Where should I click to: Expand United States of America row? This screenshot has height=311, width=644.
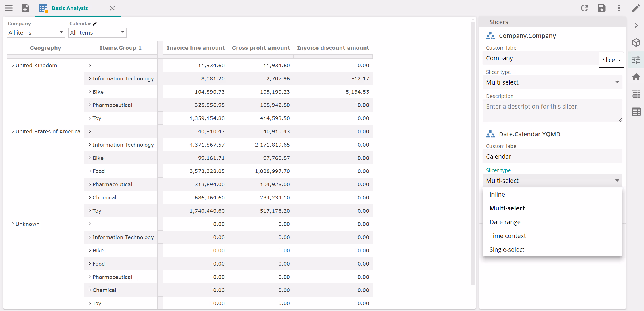12,132
